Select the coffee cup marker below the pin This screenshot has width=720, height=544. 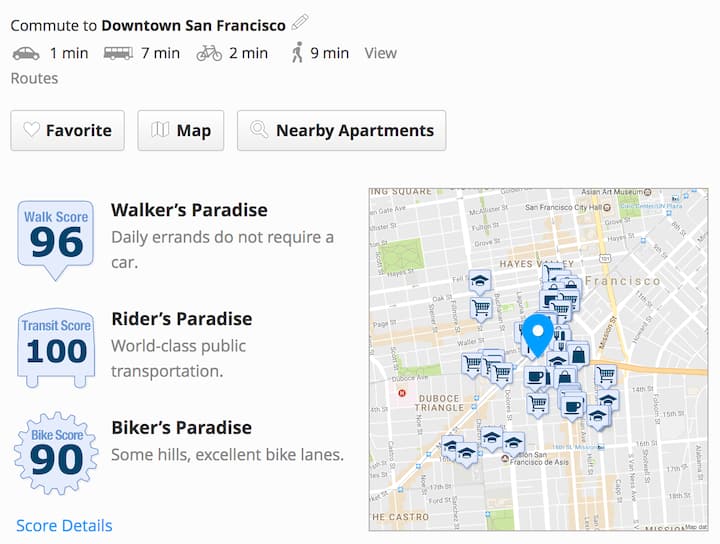tap(535, 378)
